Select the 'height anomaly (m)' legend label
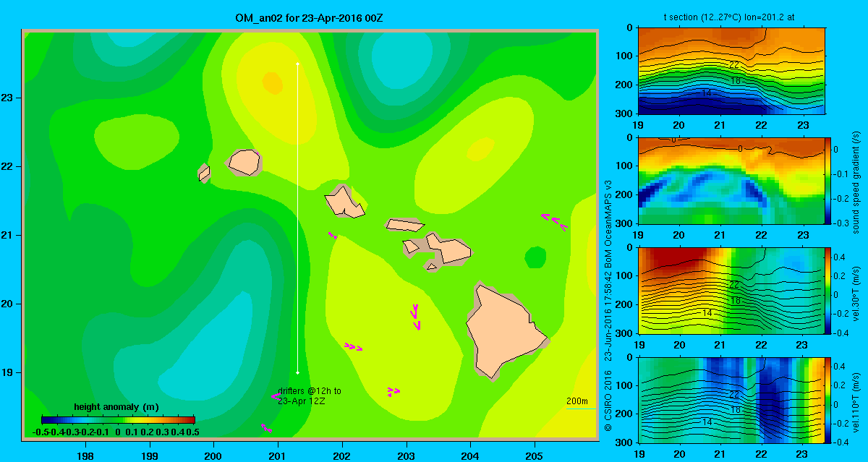 click(x=116, y=407)
